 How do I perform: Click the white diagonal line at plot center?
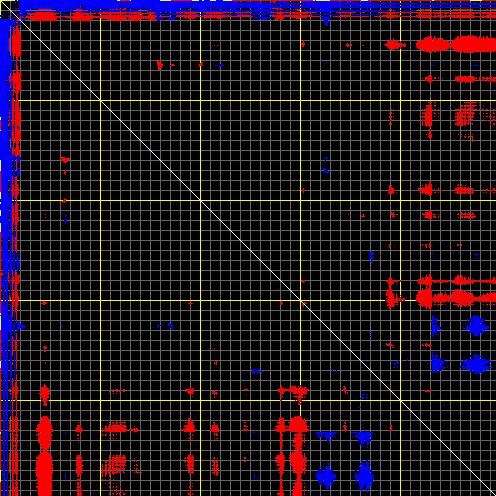248,248
